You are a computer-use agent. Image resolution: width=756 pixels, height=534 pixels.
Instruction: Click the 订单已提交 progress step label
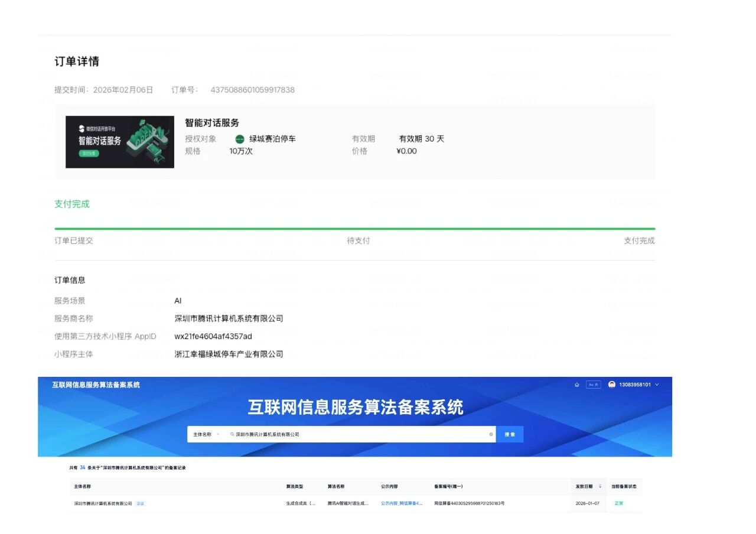74,240
